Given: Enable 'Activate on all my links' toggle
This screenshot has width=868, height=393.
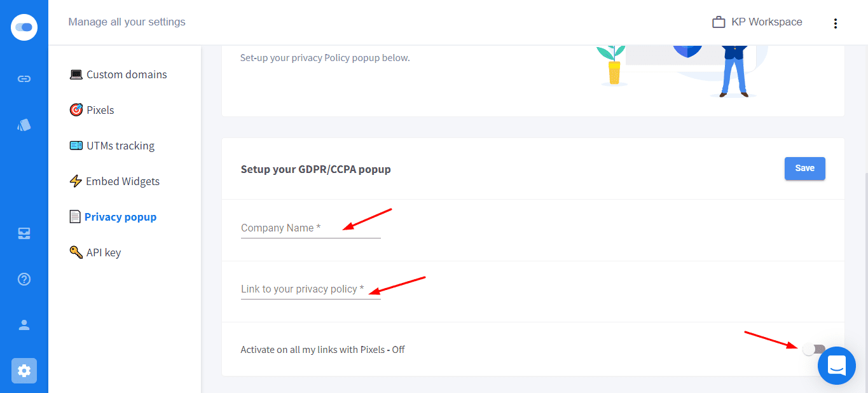Looking at the screenshot, I should [813, 349].
